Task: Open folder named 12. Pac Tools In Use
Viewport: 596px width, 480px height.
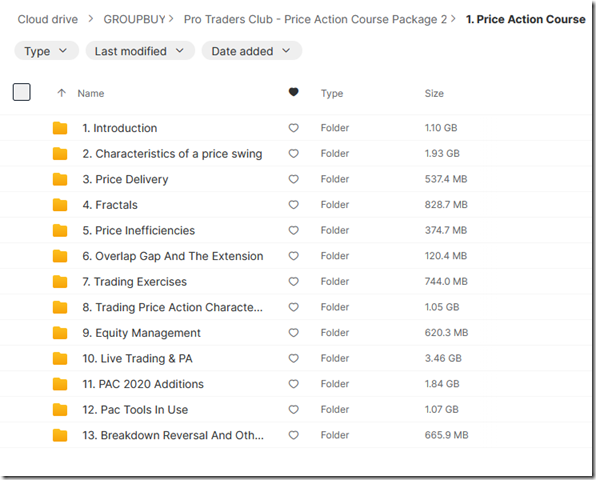Action: [x=135, y=410]
